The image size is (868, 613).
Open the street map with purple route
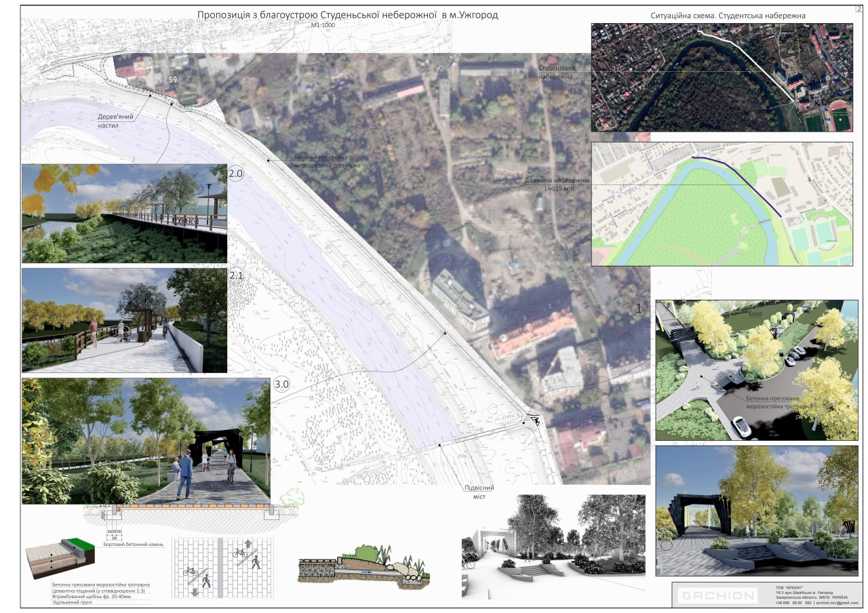pyautogui.click(x=722, y=203)
